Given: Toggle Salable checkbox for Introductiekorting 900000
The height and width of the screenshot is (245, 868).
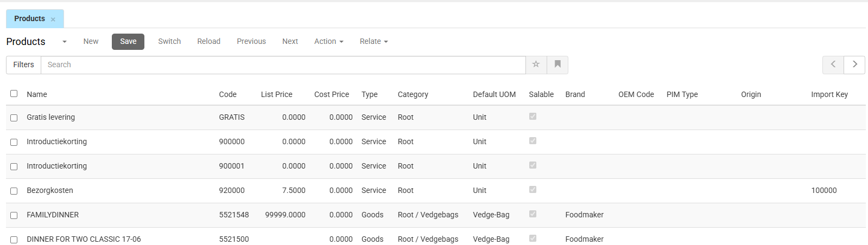Looking at the screenshot, I should (x=533, y=141).
